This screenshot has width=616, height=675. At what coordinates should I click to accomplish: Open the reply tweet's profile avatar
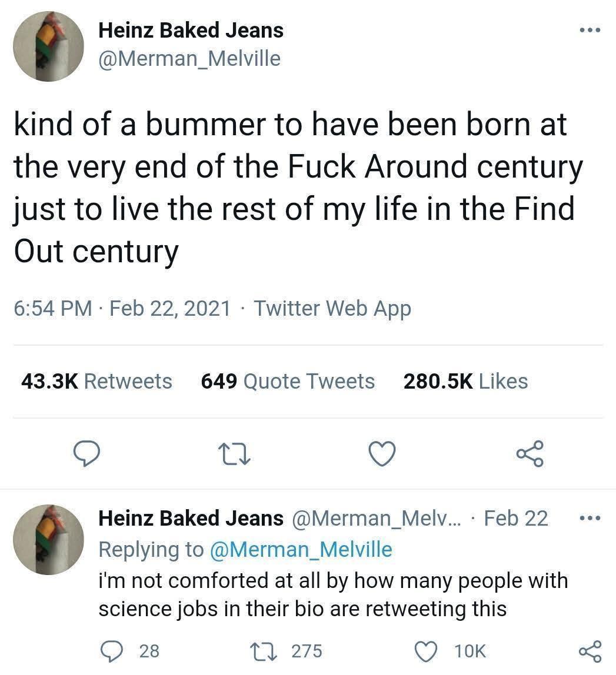point(49,539)
